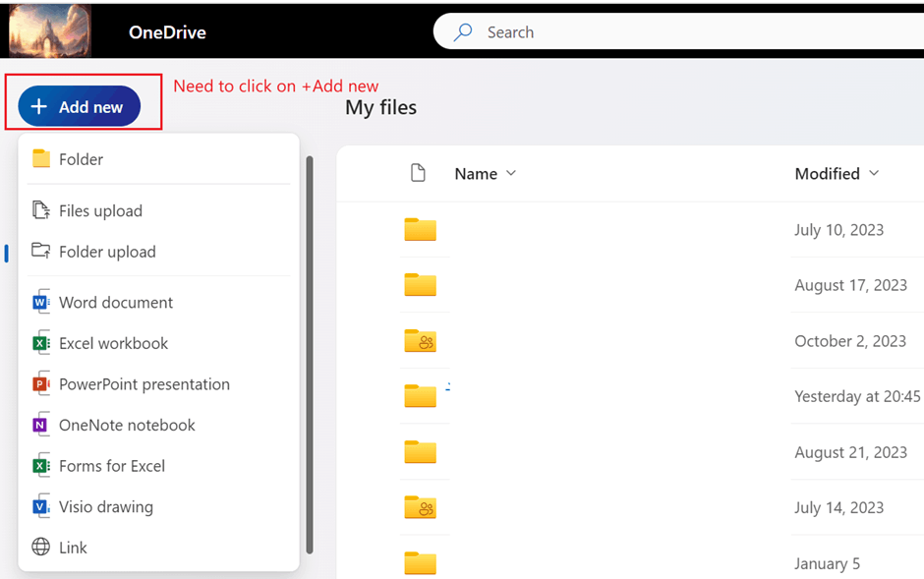The image size is (924, 579).
Task: Click the PowerPoint icon in menu
Action: (x=41, y=384)
